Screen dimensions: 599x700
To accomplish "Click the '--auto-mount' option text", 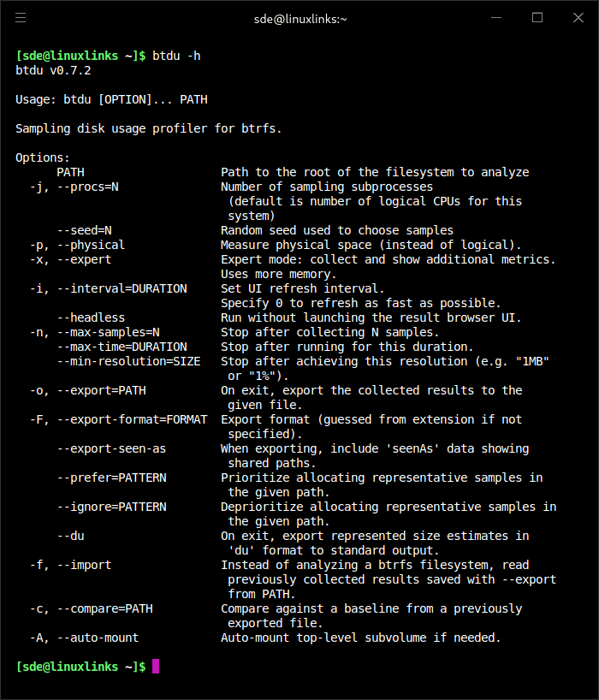I will tap(98, 638).
